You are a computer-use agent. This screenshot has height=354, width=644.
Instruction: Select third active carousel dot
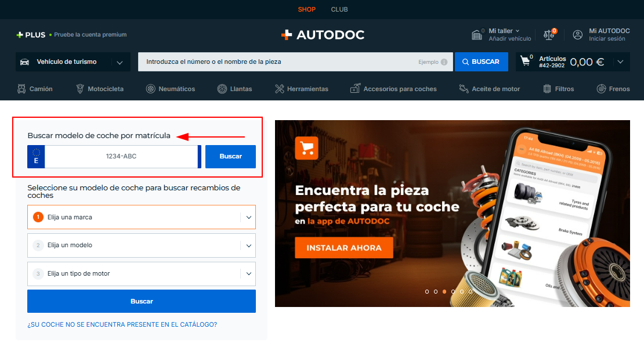pyautogui.click(x=444, y=291)
